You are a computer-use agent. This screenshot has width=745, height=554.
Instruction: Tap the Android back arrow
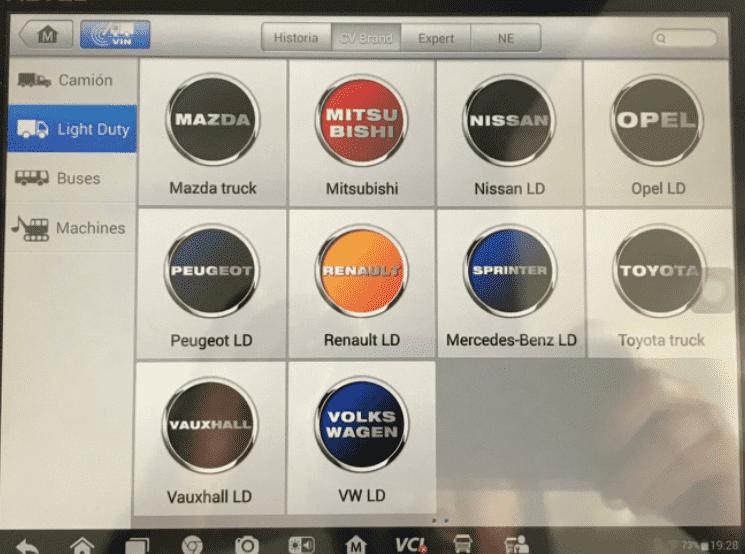[28, 546]
